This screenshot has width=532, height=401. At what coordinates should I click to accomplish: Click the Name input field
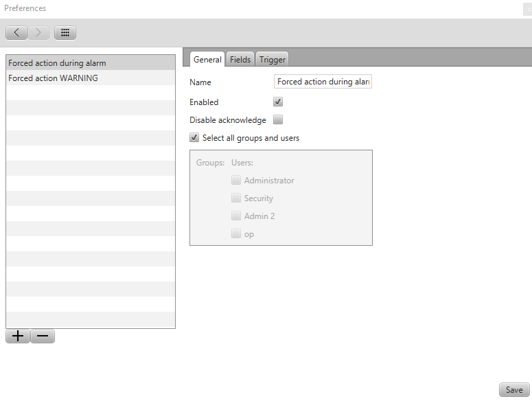[x=323, y=82]
